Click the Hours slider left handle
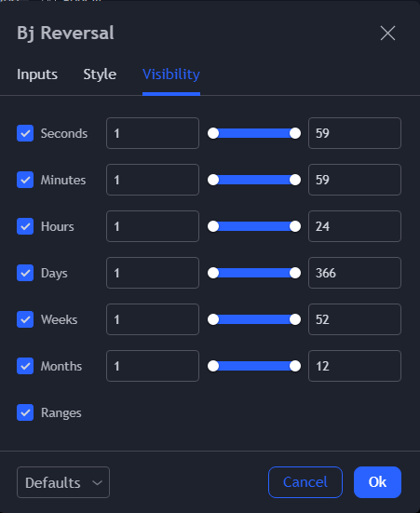This screenshot has width=420, height=513. [x=213, y=226]
